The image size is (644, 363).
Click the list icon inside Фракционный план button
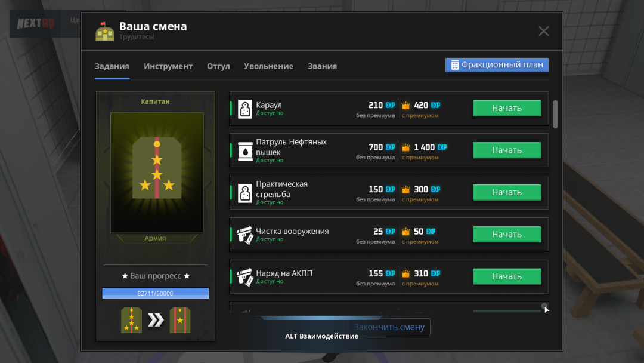click(454, 65)
